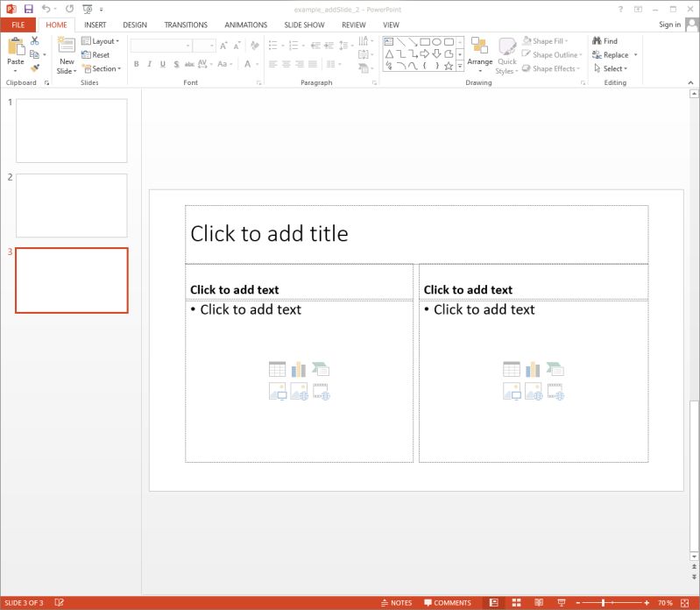Toggle the NOTES pane button
The width and height of the screenshot is (700, 610).
click(x=396, y=602)
